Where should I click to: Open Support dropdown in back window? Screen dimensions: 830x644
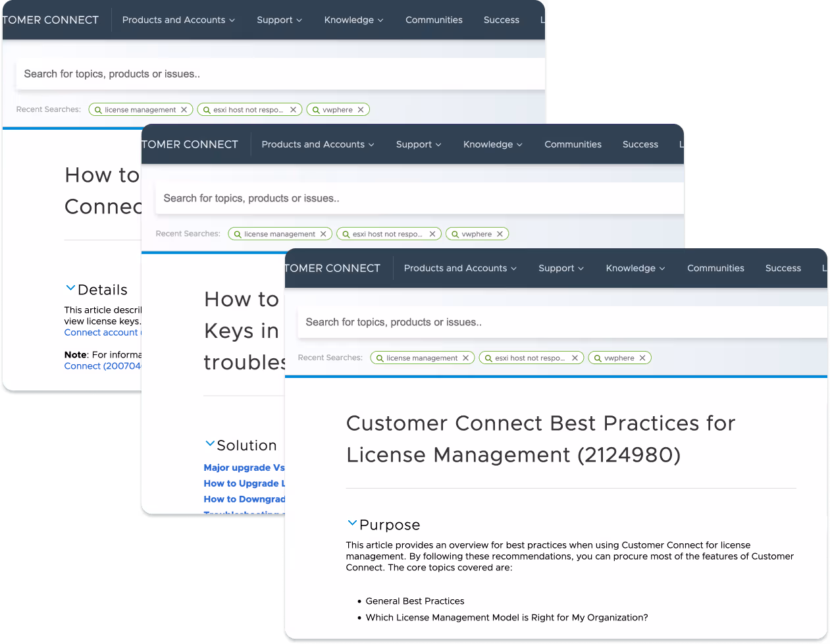[279, 20]
